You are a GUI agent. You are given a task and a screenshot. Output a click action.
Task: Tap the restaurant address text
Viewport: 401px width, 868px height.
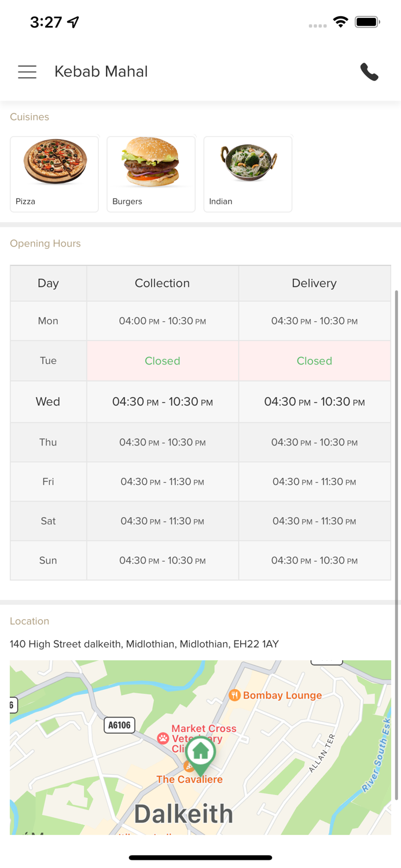[x=144, y=644]
